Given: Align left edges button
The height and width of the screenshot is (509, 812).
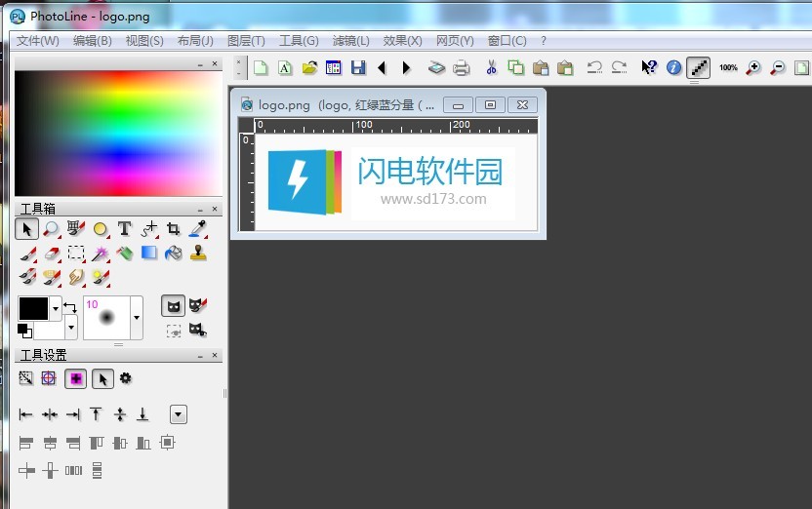Looking at the screenshot, I should tap(25, 414).
